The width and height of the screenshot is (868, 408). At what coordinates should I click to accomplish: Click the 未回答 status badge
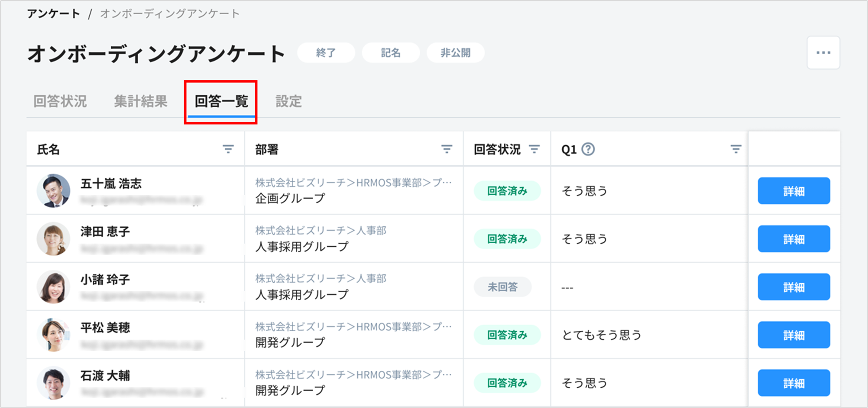click(502, 287)
